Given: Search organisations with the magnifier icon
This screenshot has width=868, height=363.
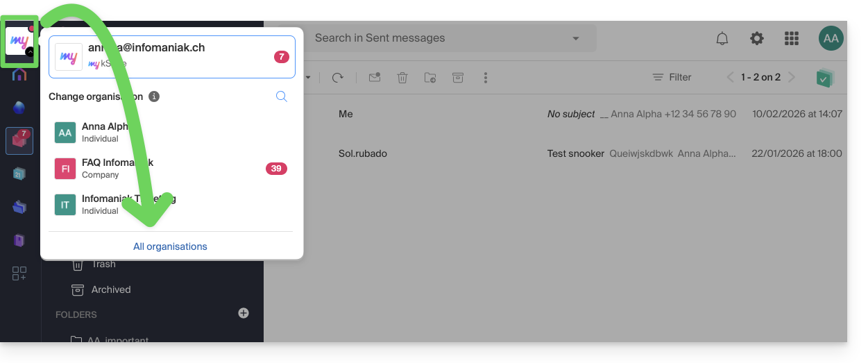Looking at the screenshot, I should pyautogui.click(x=282, y=96).
